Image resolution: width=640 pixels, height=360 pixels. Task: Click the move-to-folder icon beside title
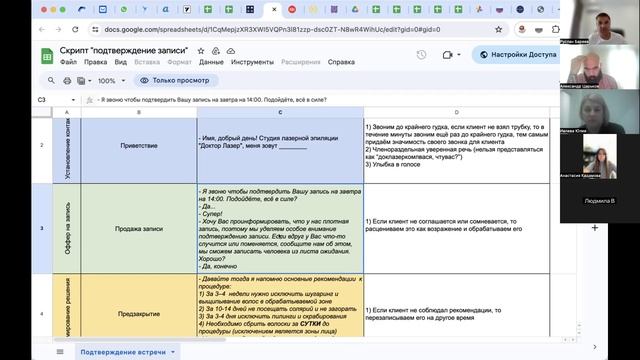[x=216, y=51]
